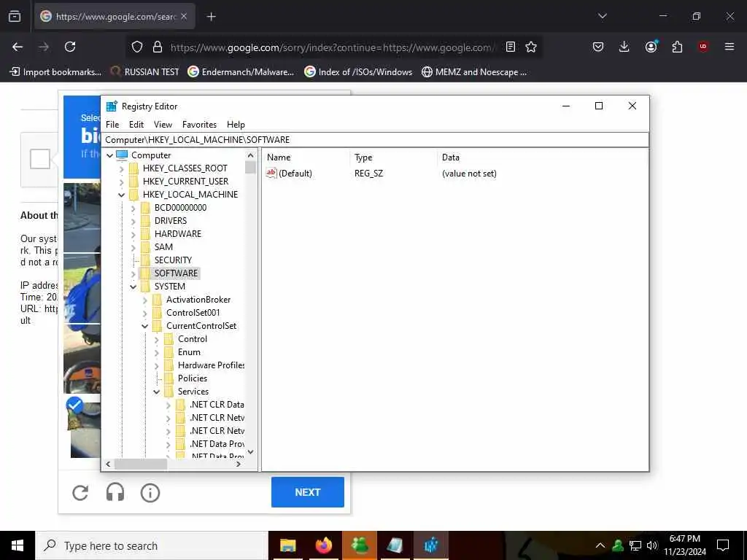This screenshot has height=560, width=747.
Task: Open the Registry Editor Edit menu
Action: (x=136, y=124)
